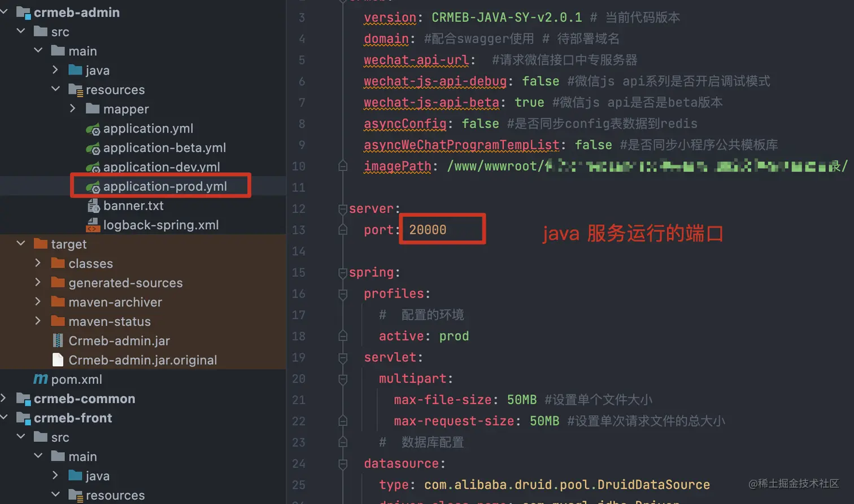The image size is (854, 504).
Task: Fold the datasource block at line 24
Action: [343, 464]
